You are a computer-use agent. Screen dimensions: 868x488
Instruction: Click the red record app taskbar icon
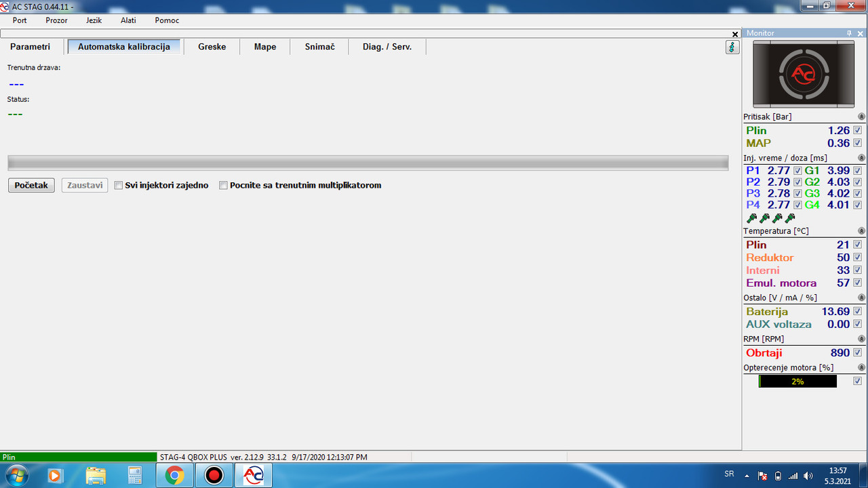pos(214,476)
